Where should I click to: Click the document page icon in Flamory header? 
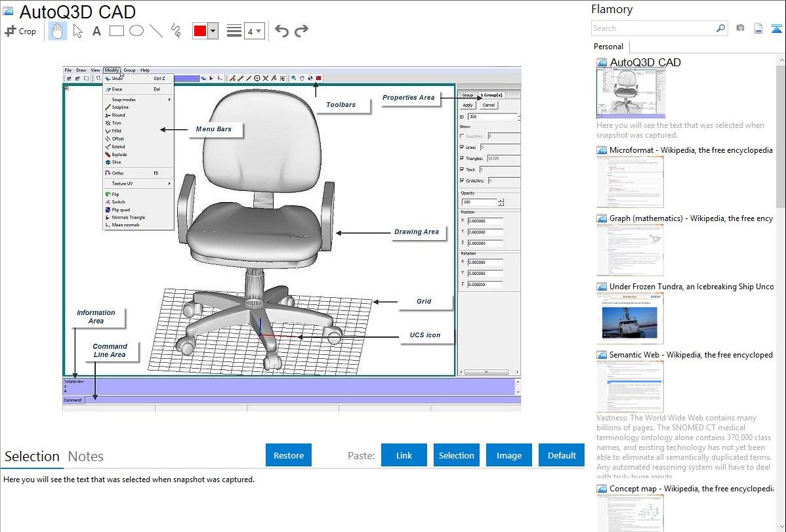(x=758, y=28)
